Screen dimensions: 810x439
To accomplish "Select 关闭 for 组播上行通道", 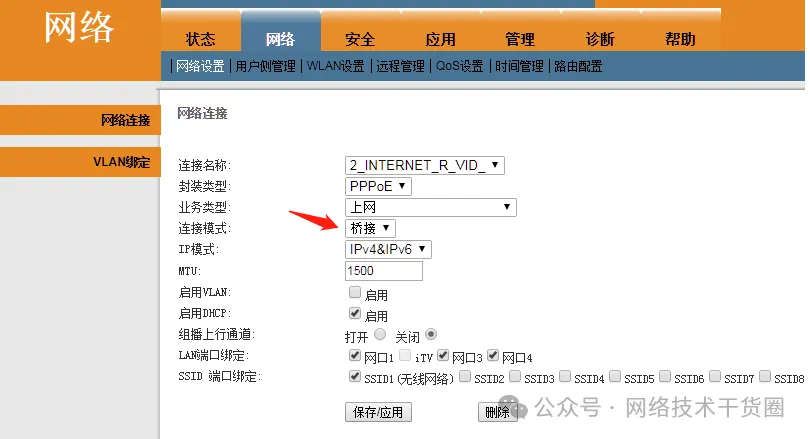I will click(x=431, y=334).
